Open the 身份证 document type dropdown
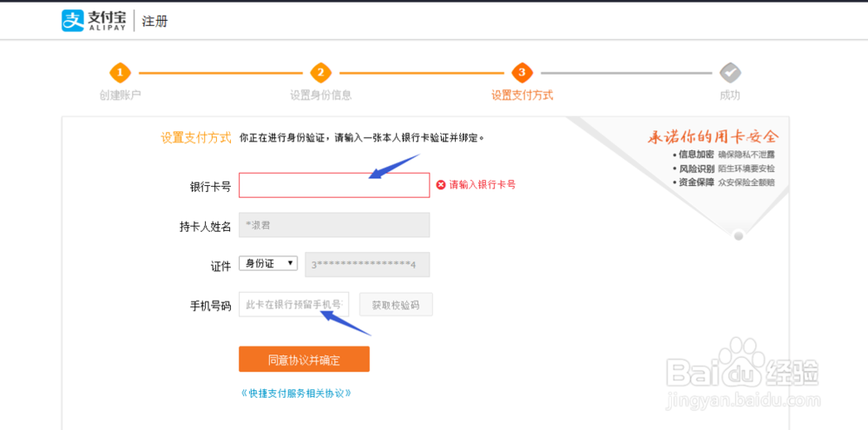Screen dimensions: 868x430 tap(268, 263)
